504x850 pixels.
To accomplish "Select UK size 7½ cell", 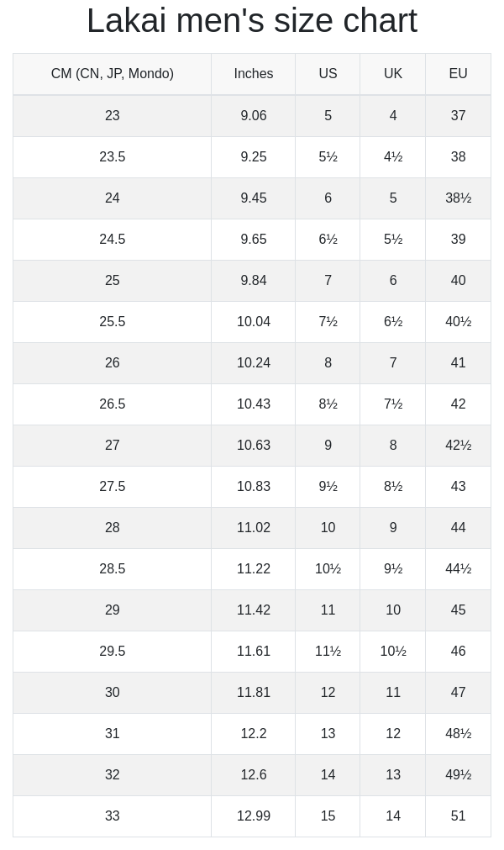I will (x=393, y=404).
